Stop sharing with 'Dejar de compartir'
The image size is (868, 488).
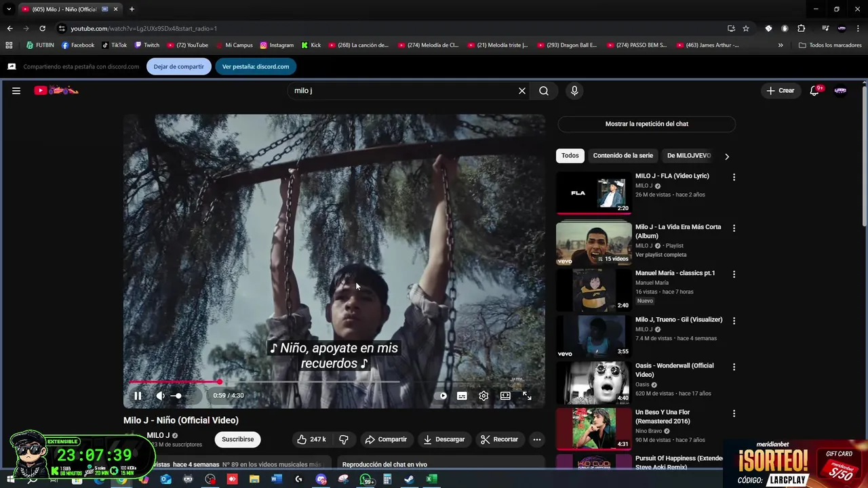(x=178, y=66)
